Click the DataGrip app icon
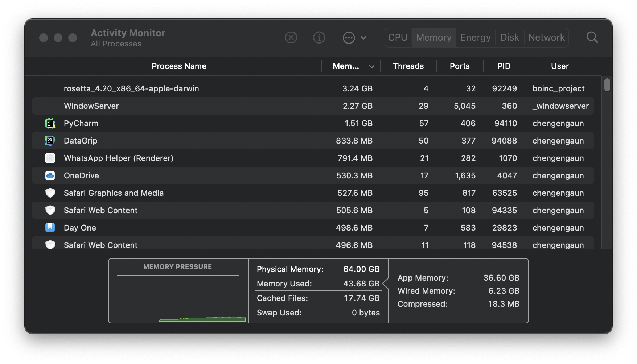The height and width of the screenshot is (364, 637). click(50, 141)
